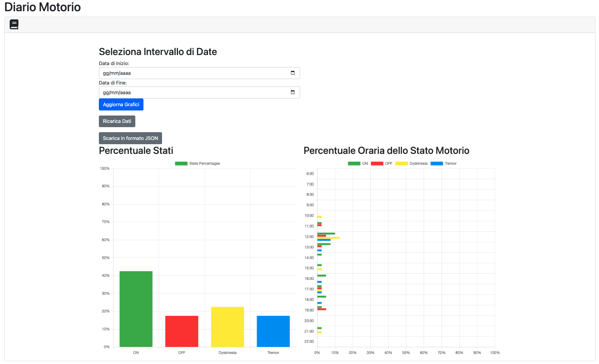Click the Tremor axis label under bar chart

pyautogui.click(x=273, y=353)
